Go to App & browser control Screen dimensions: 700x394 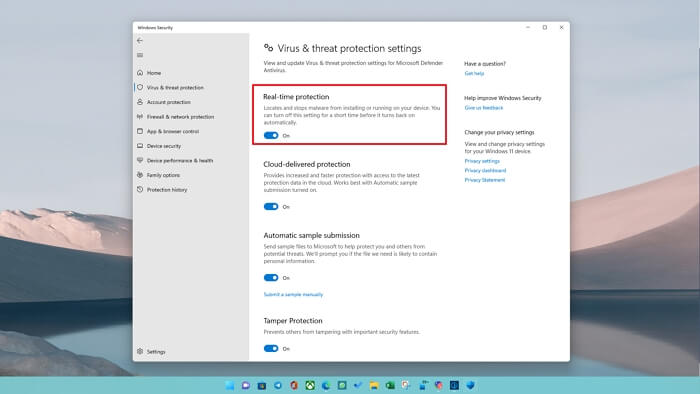173,132
